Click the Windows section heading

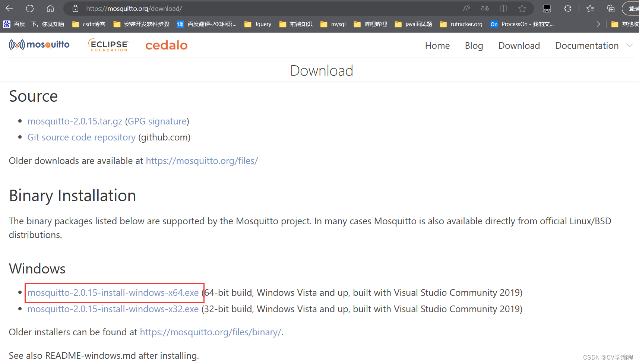(x=37, y=269)
